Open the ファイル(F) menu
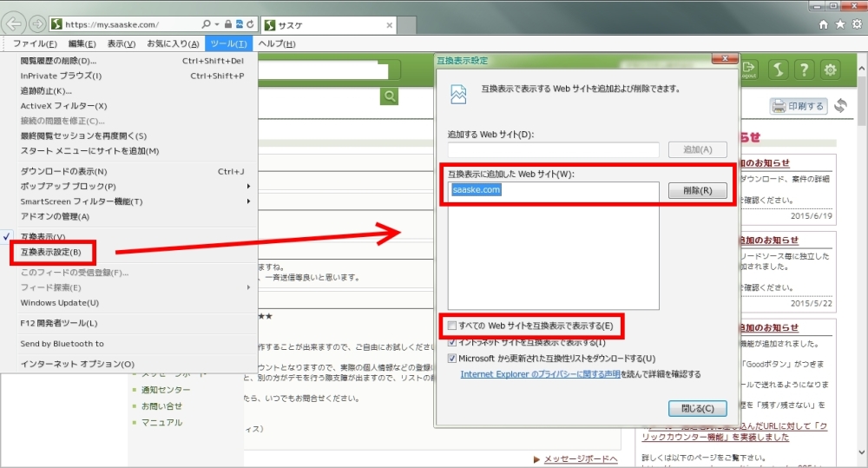 click(35, 43)
